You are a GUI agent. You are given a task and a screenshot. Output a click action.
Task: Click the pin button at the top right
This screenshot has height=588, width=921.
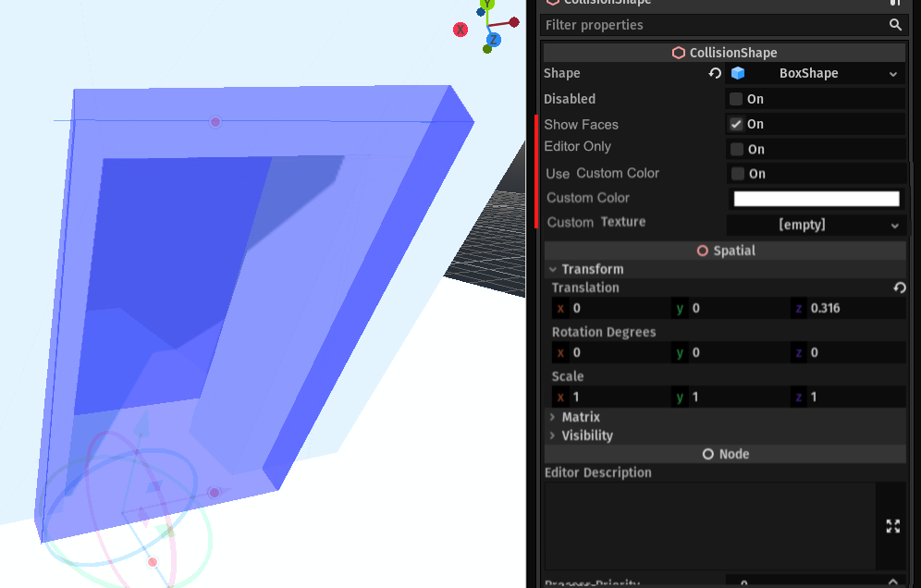(x=896, y=4)
